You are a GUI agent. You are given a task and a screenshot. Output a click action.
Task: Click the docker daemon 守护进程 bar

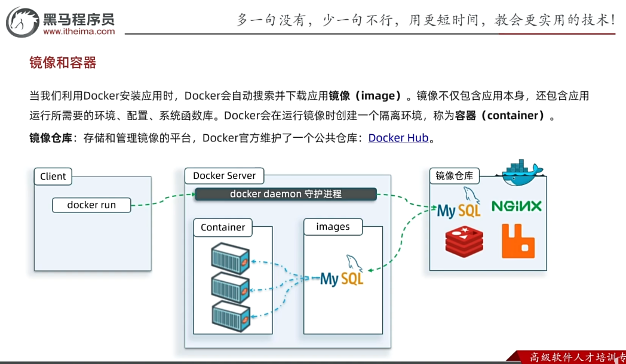[286, 194]
